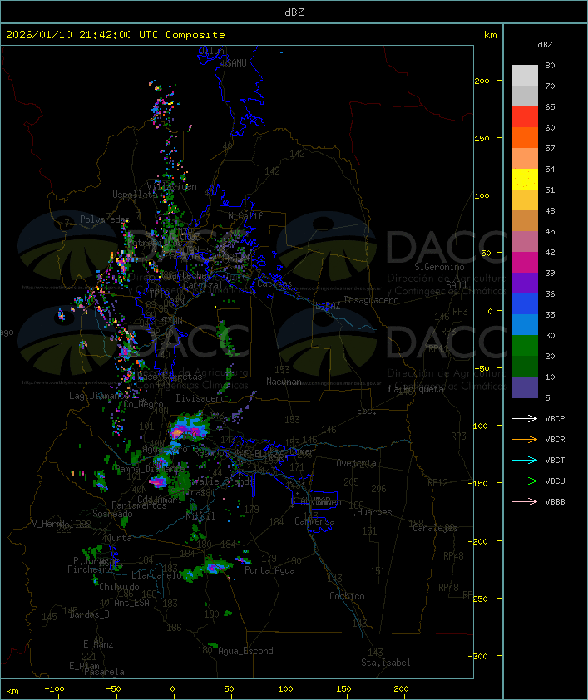
Task: Click the pink VBBB arrow icon
Action: [525, 502]
